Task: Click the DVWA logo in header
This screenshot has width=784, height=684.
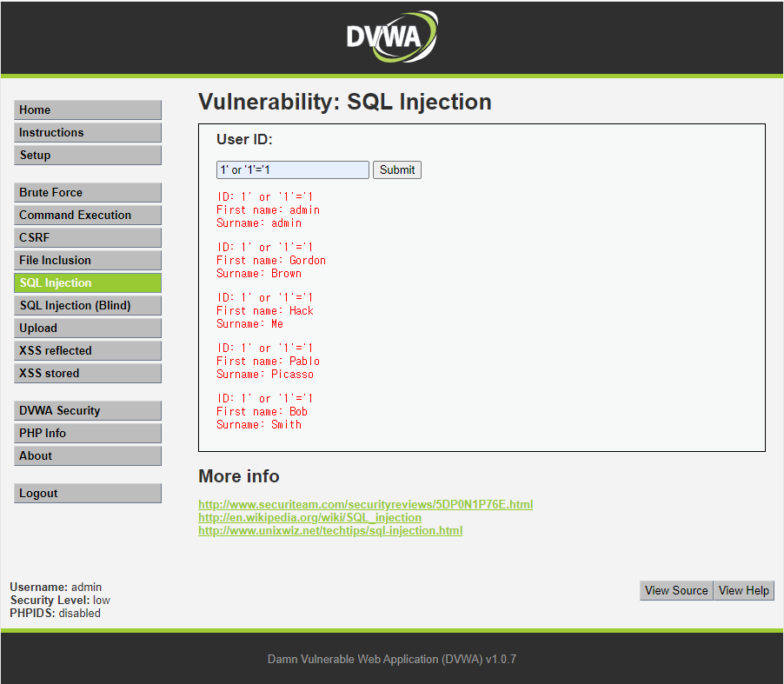Action: coord(391,37)
